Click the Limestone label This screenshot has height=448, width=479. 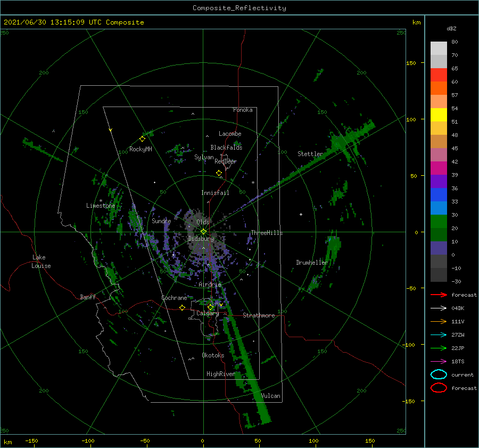[101, 206]
